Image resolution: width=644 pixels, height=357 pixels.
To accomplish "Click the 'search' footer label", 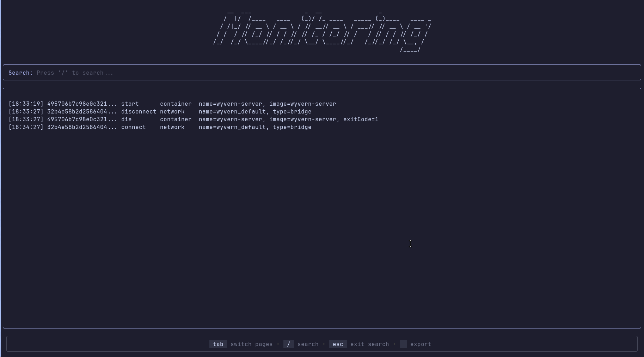I will (x=308, y=344).
